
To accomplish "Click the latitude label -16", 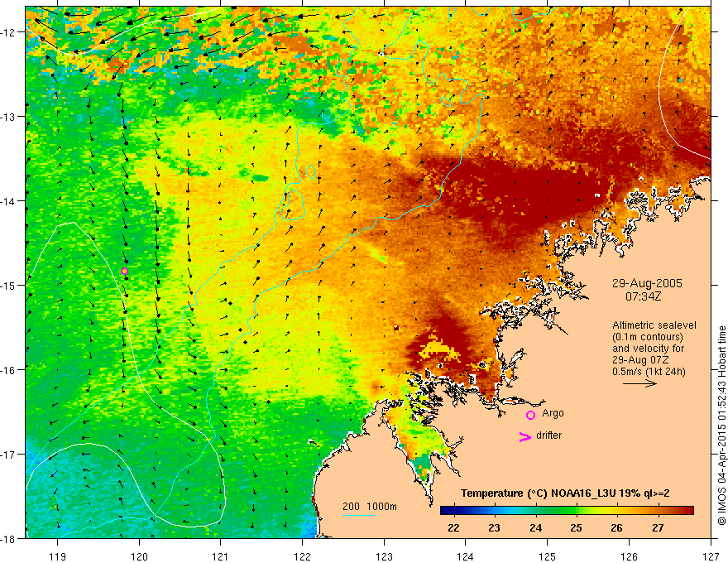I will tap(9, 370).
